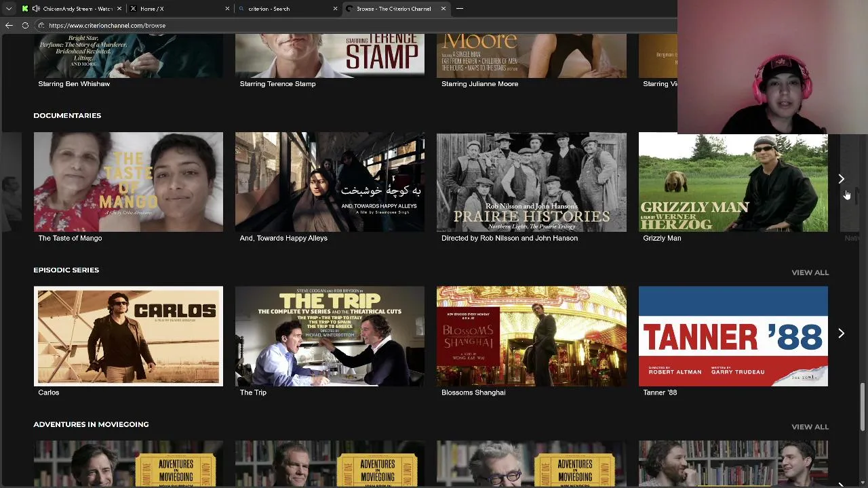Open the Ben Whishaw collection thumbnail

tap(128, 56)
